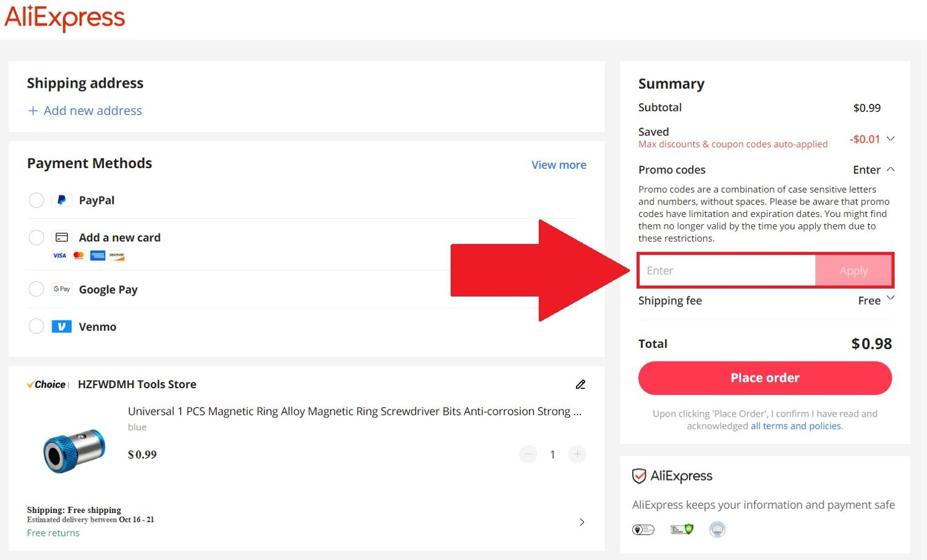Expand the Shipping fee Free chevron
This screenshot has width=927, height=560.
(x=891, y=298)
